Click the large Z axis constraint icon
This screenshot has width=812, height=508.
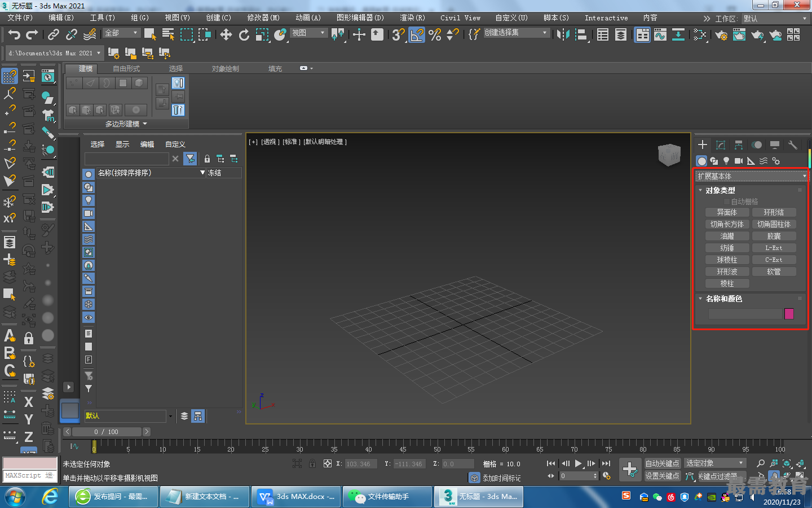(x=29, y=437)
